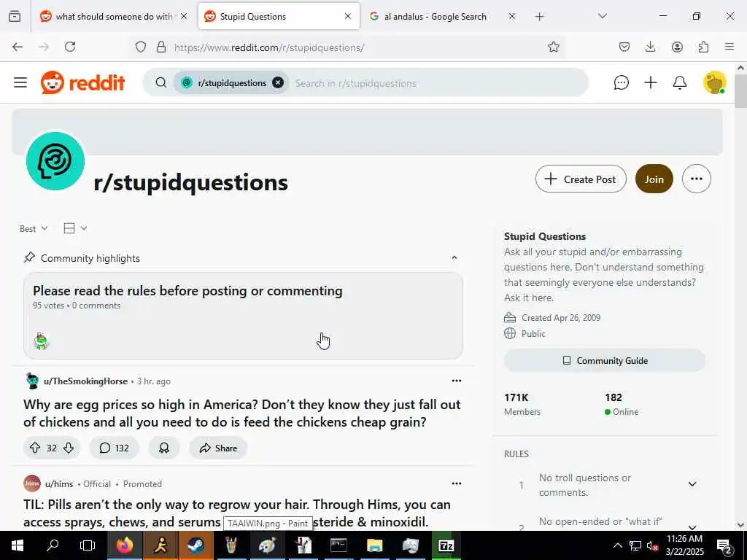Open browser extensions menu
Screen dimensions: 747x560
tap(703, 47)
